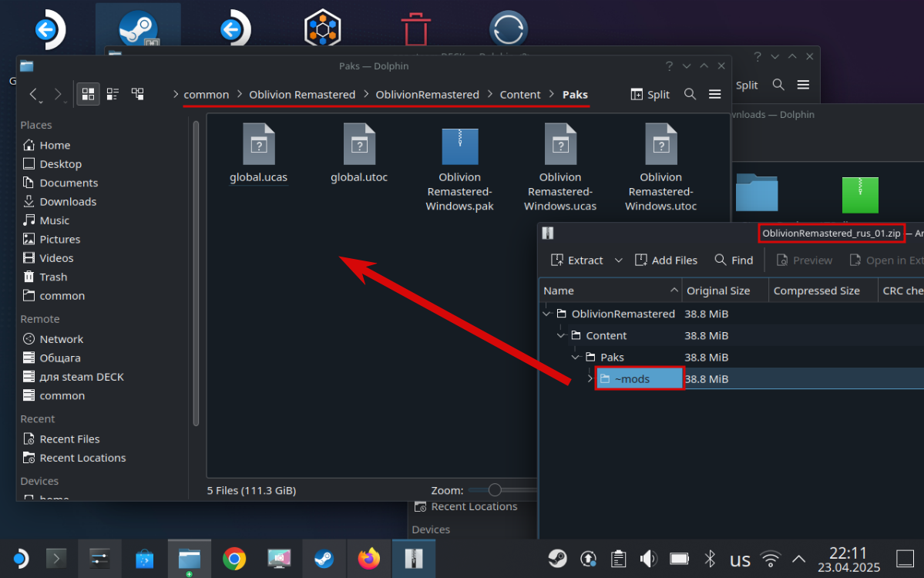
Task: Collapse Content folder in archive tree
Action: click(561, 335)
